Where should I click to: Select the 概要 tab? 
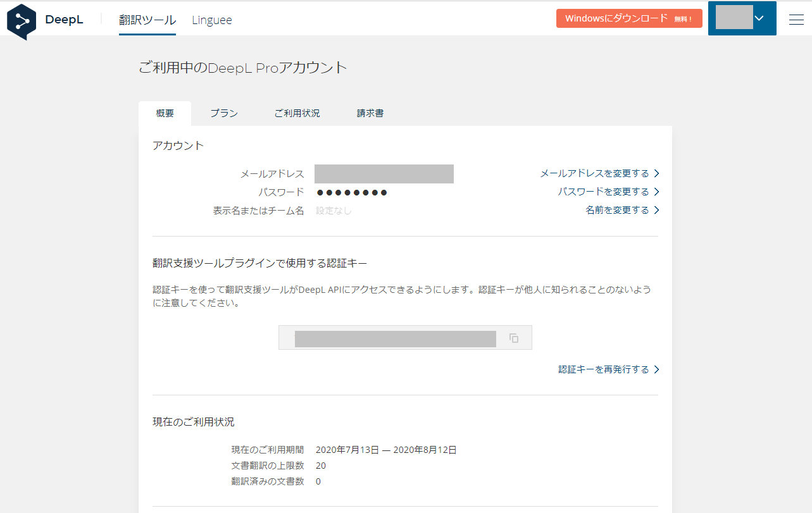click(165, 113)
